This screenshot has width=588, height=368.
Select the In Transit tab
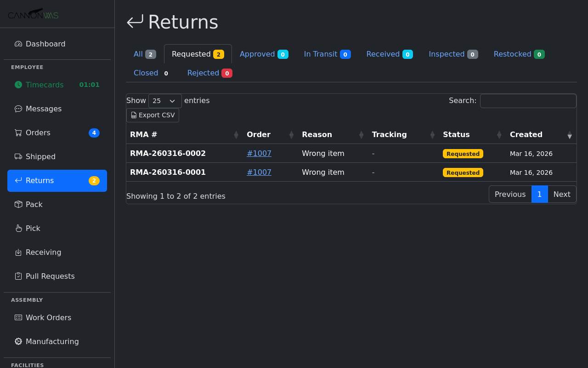[327, 54]
